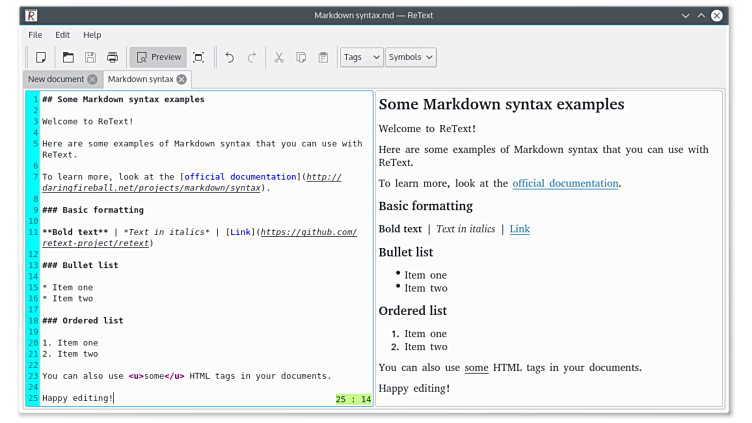Viewport: 752px width, 423px height.
Task: Save the document using the floppy icon
Action: (90, 57)
